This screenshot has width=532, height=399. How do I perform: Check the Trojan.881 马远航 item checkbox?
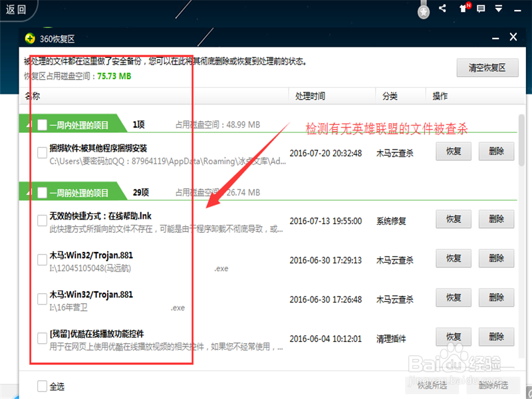point(42,260)
